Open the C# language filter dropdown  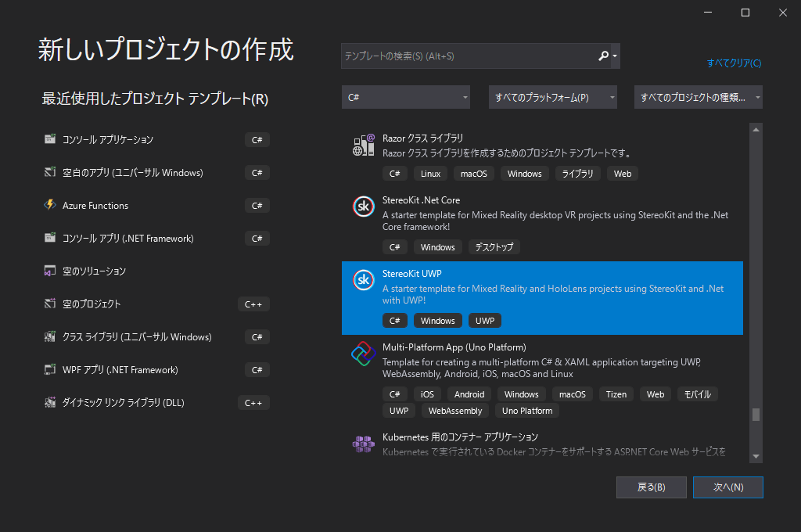pyautogui.click(x=406, y=97)
